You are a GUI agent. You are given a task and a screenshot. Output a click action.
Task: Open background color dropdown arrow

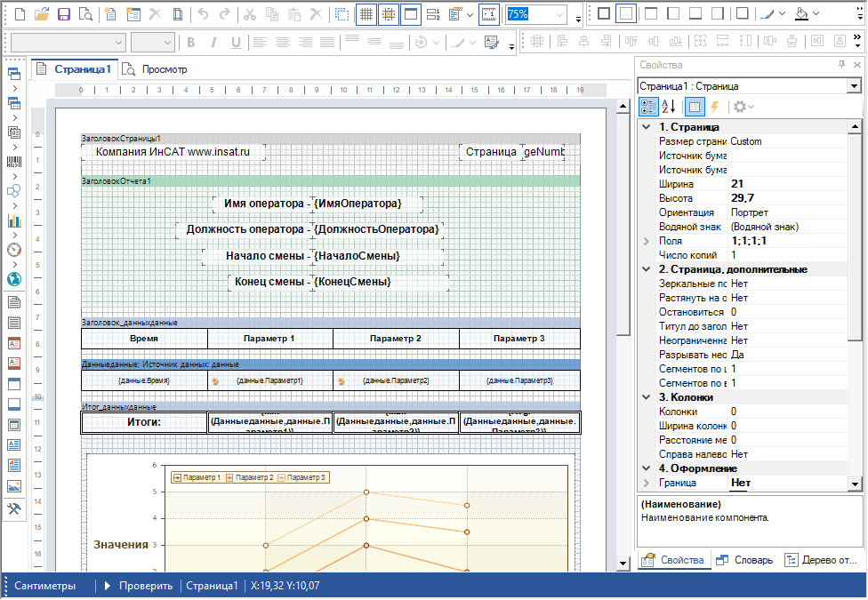(816, 13)
